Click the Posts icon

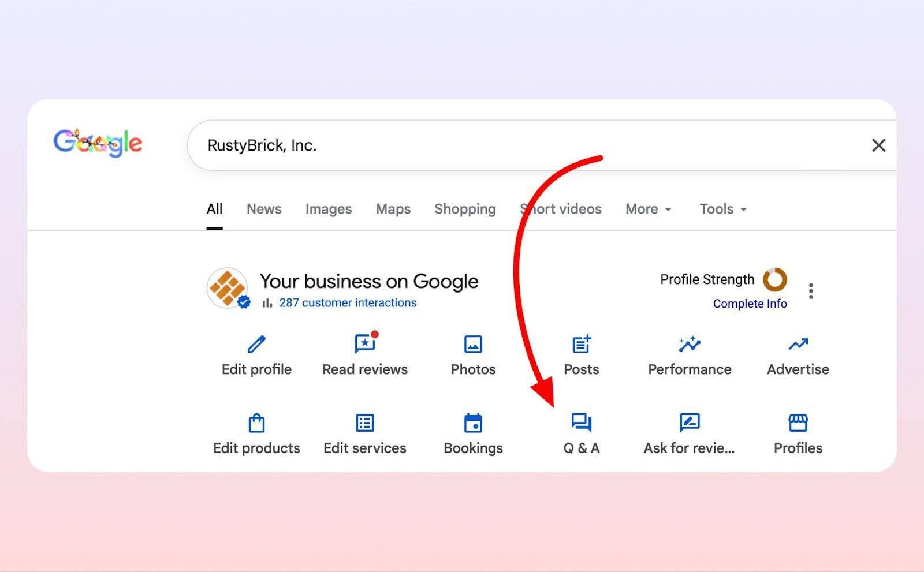[581, 345]
